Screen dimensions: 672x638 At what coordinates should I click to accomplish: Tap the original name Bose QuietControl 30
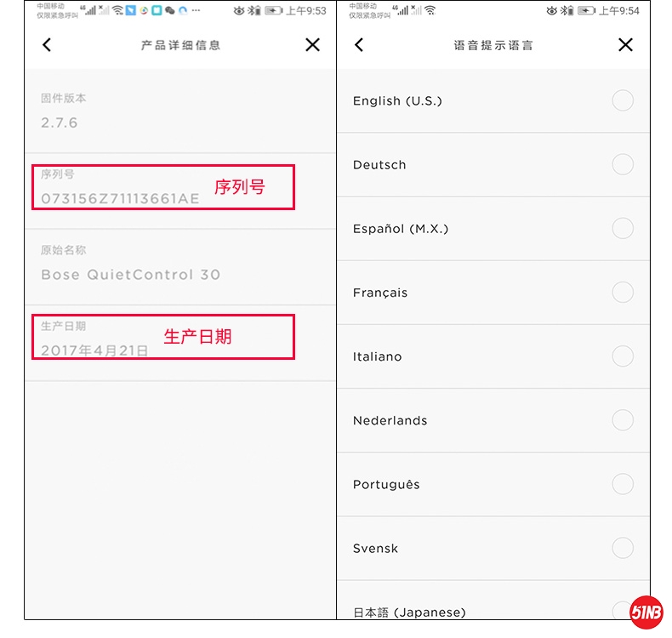(131, 275)
